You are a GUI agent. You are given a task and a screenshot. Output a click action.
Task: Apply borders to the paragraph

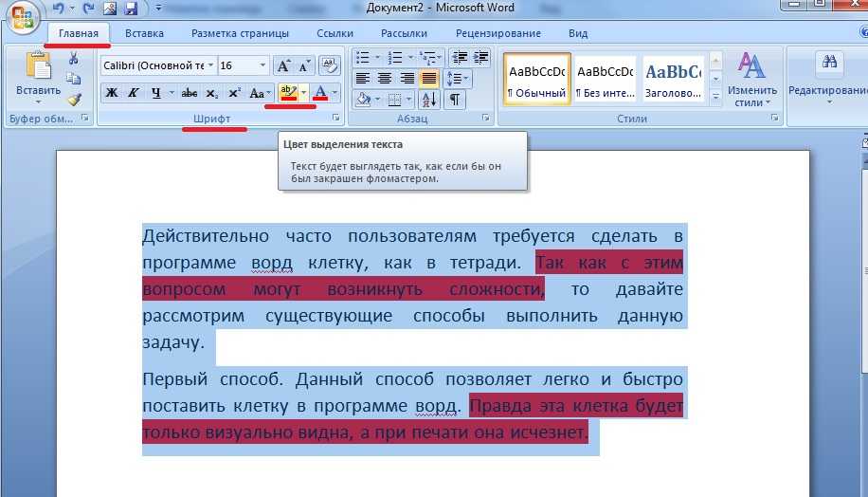tap(395, 100)
